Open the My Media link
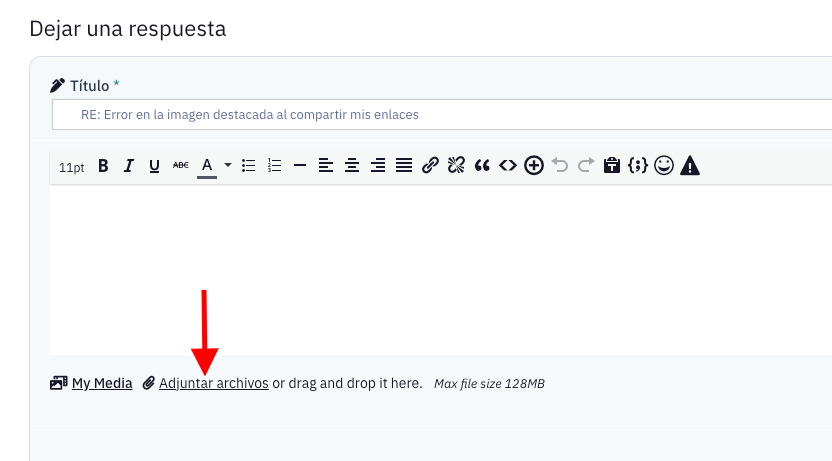Viewport: 832px width, 461px height. click(102, 383)
